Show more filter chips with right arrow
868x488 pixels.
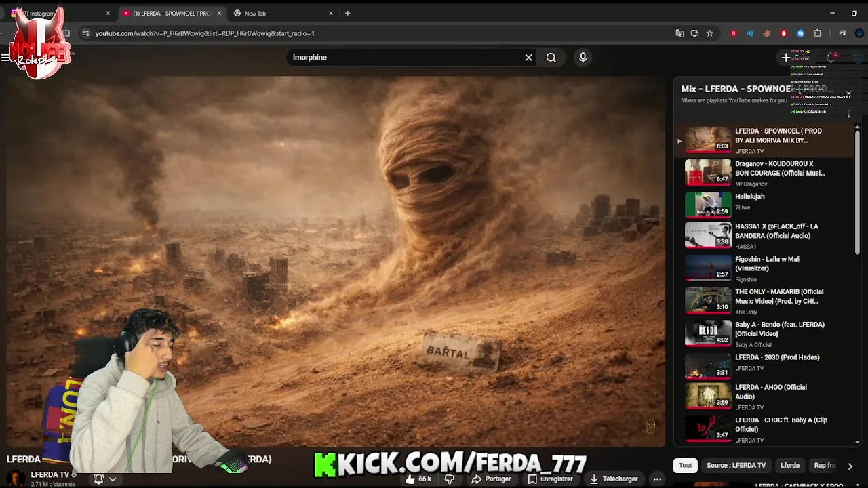850,466
